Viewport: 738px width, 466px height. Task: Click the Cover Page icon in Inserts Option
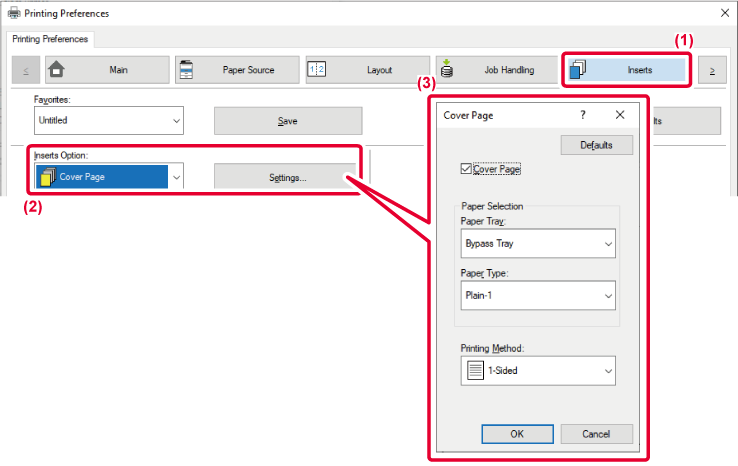pyautogui.click(x=47, y=177)
